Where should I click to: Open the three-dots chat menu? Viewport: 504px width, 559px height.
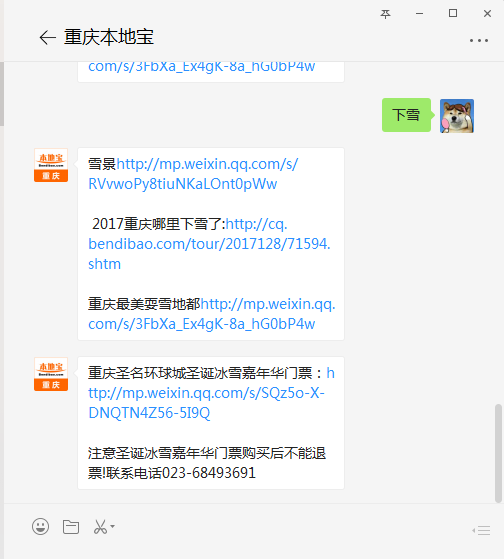tap(479, 41)
